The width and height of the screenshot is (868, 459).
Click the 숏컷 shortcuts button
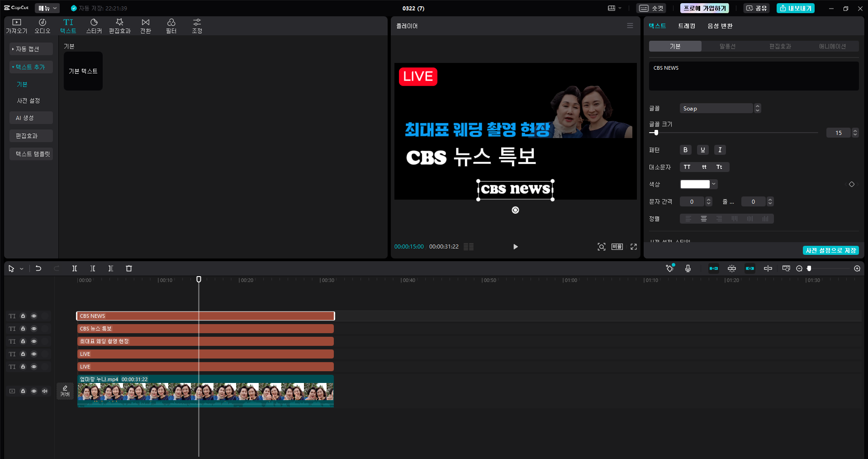click(651, 8)
